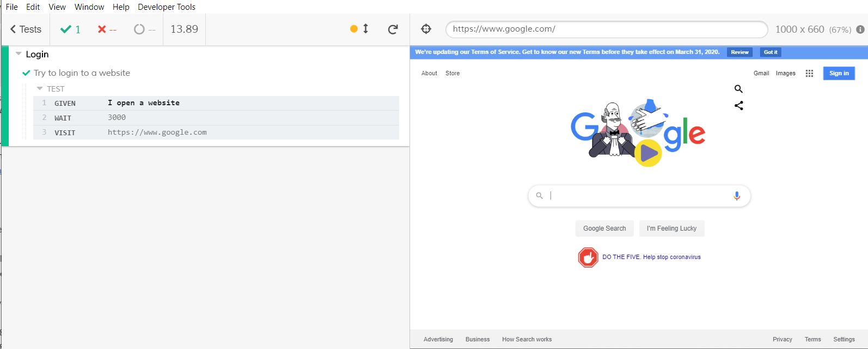Open the Advertising footer link
Image resolution: width=868 pixels, height=349 pixels.
pos(438,339)
